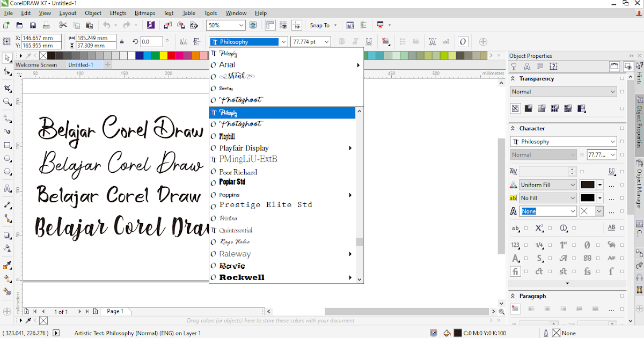Image resolution: width=644 pixels, height=338 pixels.
Task: Select the Text tool
Action: tap(6, 188)
